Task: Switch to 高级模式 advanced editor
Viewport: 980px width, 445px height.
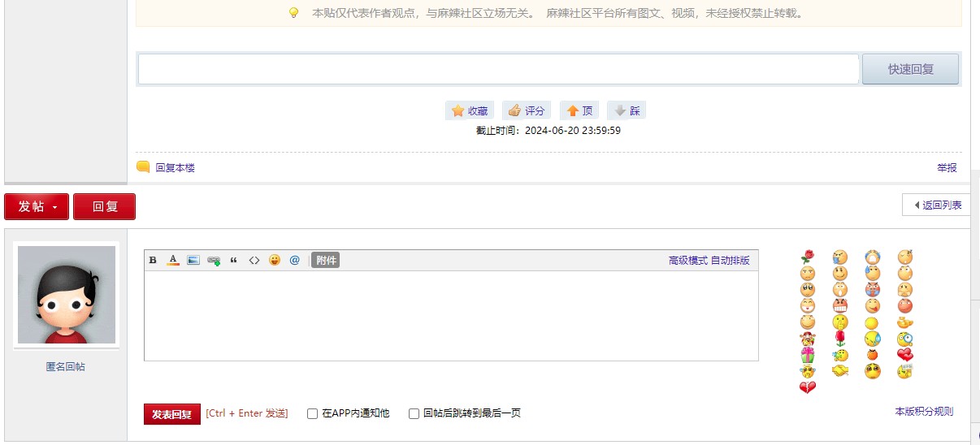Action: pos(688,261)
